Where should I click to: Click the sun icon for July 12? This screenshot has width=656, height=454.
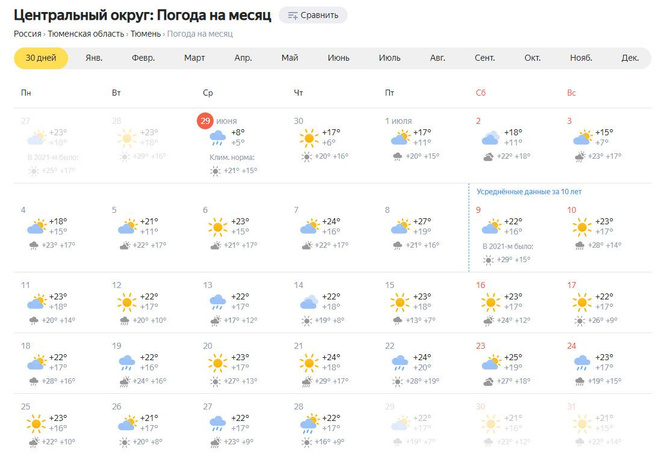point(126,301)
